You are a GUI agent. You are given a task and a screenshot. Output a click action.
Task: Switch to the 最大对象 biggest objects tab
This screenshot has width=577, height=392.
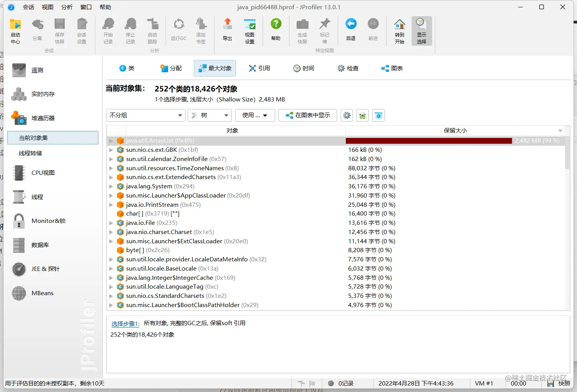click(215, 68)
